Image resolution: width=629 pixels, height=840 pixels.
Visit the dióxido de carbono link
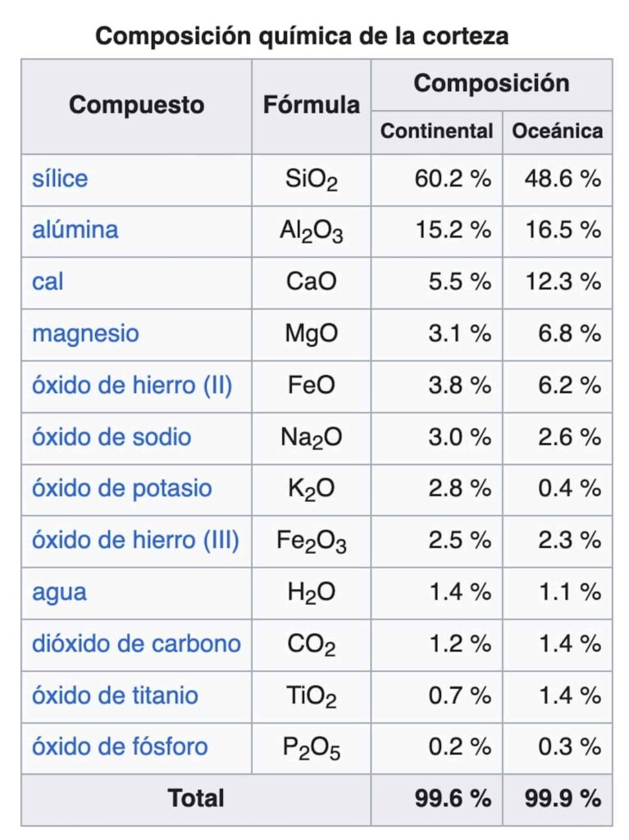click(x=136, y=643)
